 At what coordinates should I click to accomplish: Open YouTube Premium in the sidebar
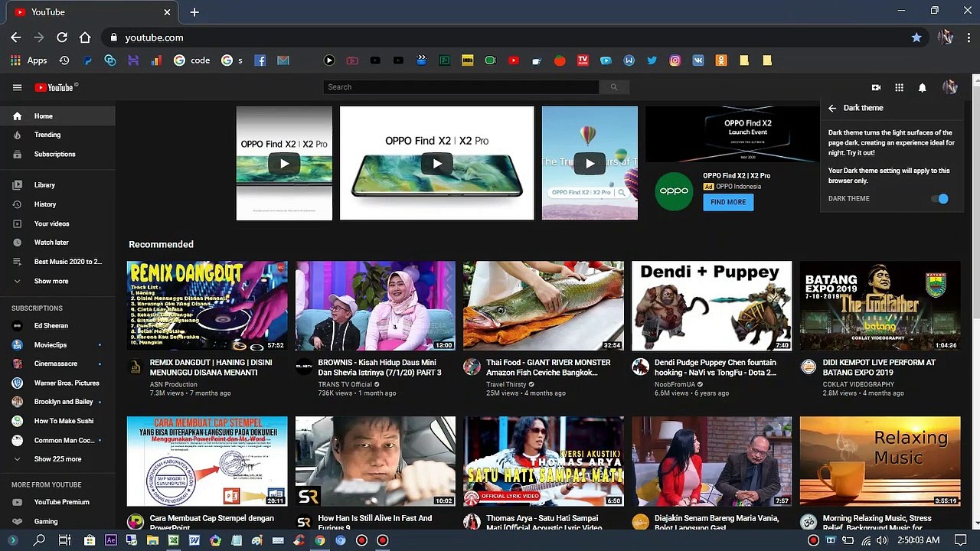click(x=57, y=502)
